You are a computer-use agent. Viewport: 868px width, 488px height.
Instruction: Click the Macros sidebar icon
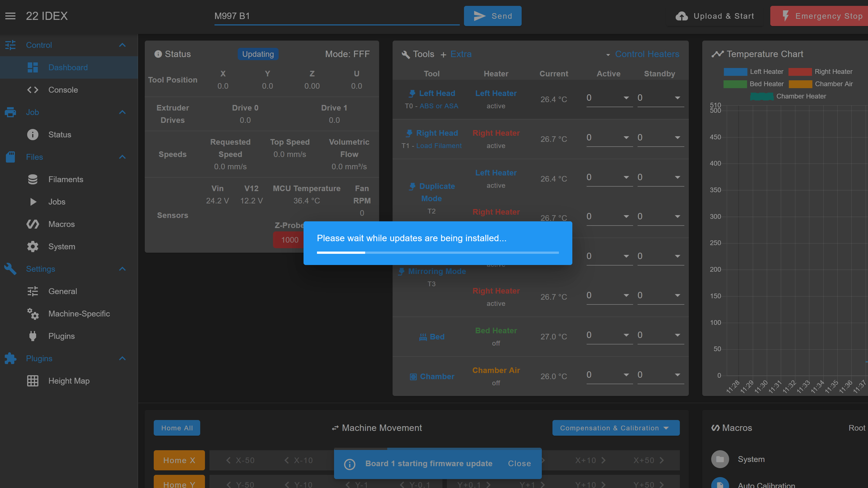tap(33, 224)
